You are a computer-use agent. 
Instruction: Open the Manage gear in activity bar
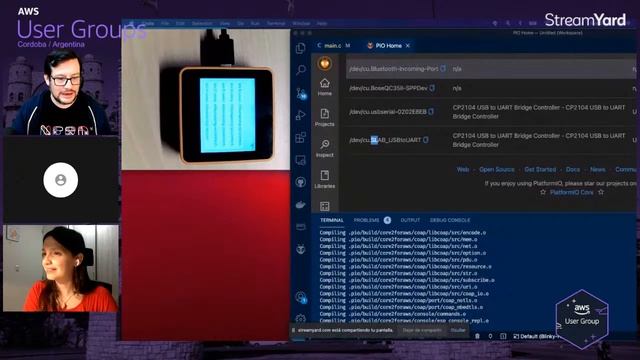click(x=301, y=318)
